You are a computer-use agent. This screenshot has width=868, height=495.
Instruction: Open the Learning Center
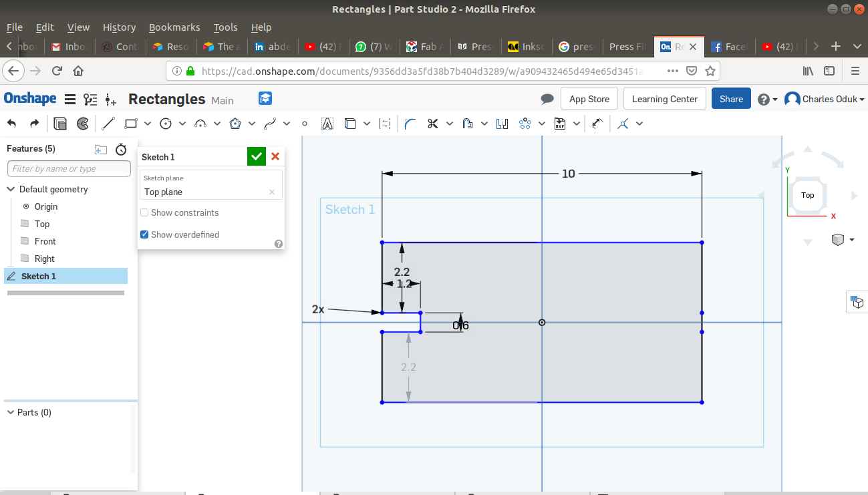(x=664, y=99)
